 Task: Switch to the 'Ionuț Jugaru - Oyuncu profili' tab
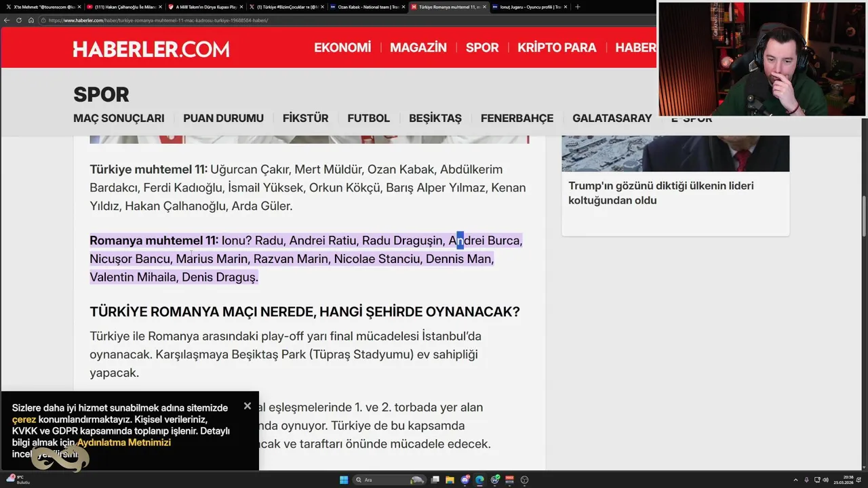pos(529,7)
